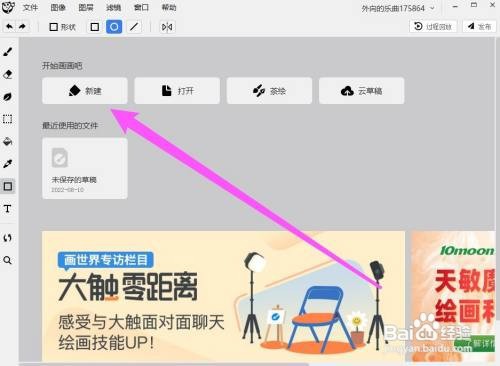The width and height of the screenshot is (500, 366).
Task: Click the Redo arrow
Action: (x=22, y=27)
